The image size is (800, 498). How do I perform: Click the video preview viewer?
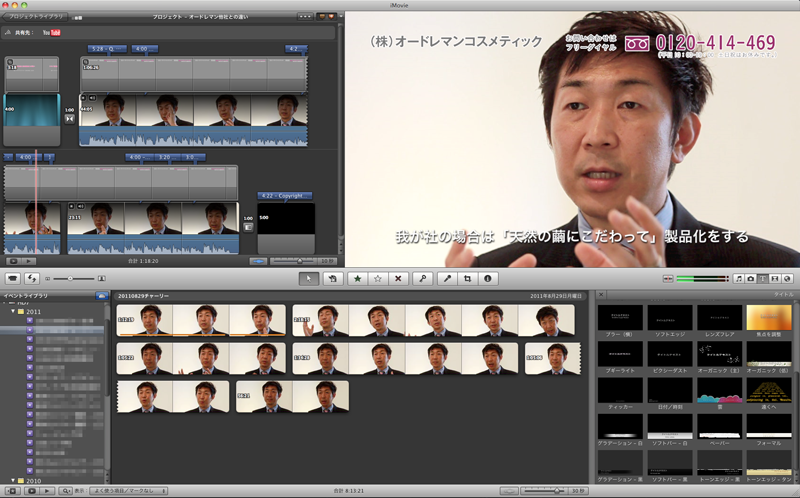tap(572, 139)
